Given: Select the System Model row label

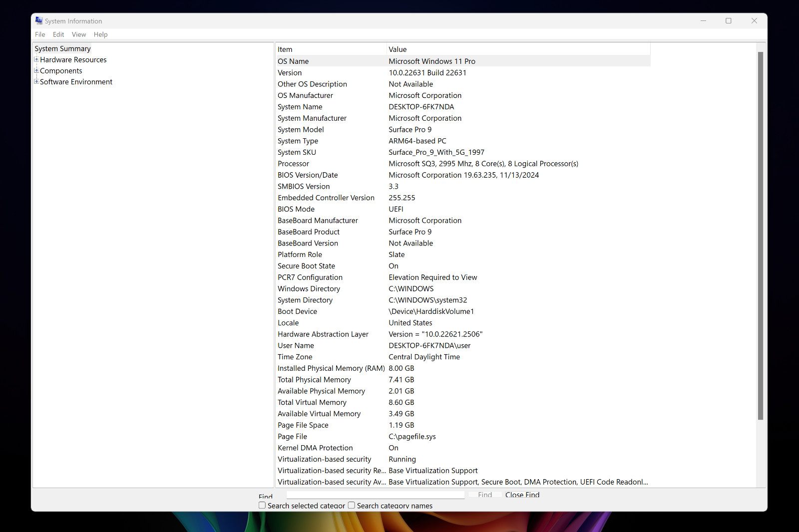Looking at the screenshot, I should point(301,130).
